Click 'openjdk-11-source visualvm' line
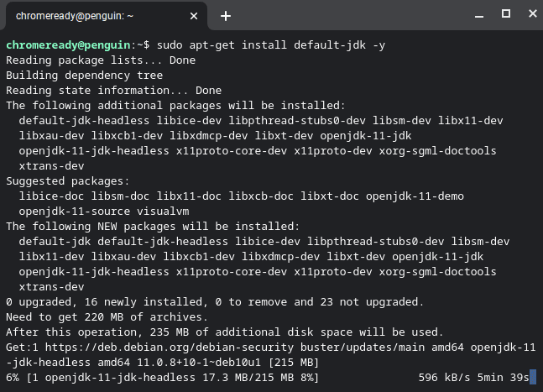 click(x=104, y=212)
